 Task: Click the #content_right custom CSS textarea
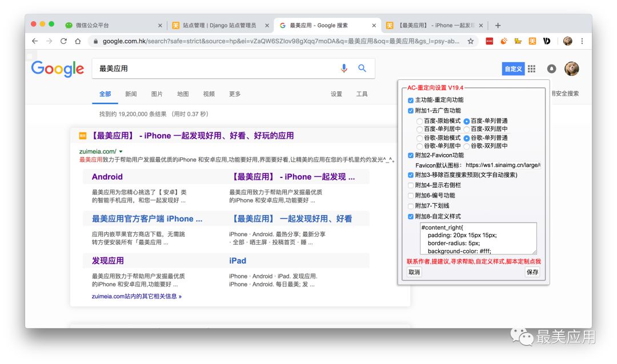(478, 238)
